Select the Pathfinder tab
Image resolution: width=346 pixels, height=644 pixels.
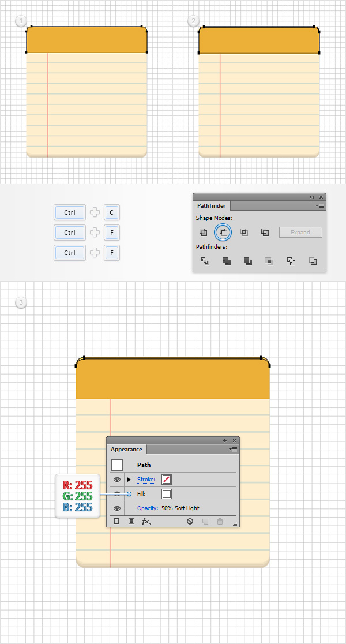coord(212,206)
